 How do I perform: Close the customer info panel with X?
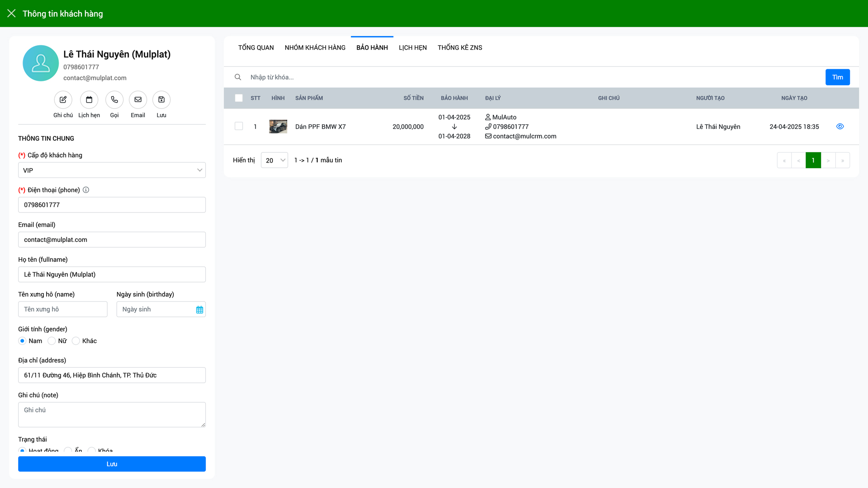tap(11, 14)
